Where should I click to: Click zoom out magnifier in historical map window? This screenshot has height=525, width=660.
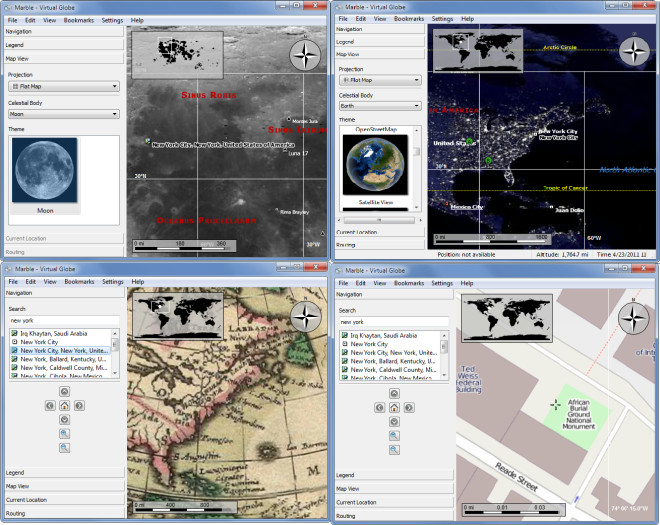coord(64,448)
